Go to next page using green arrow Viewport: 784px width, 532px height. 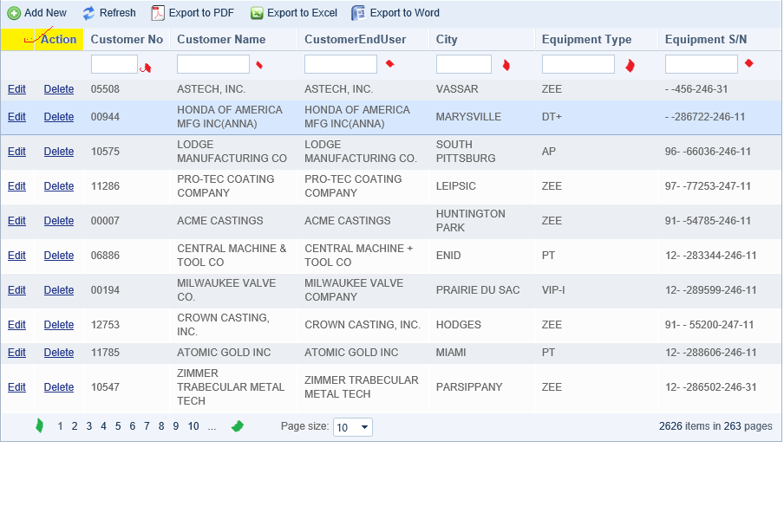pyautogui.click(x=238, y=426)
